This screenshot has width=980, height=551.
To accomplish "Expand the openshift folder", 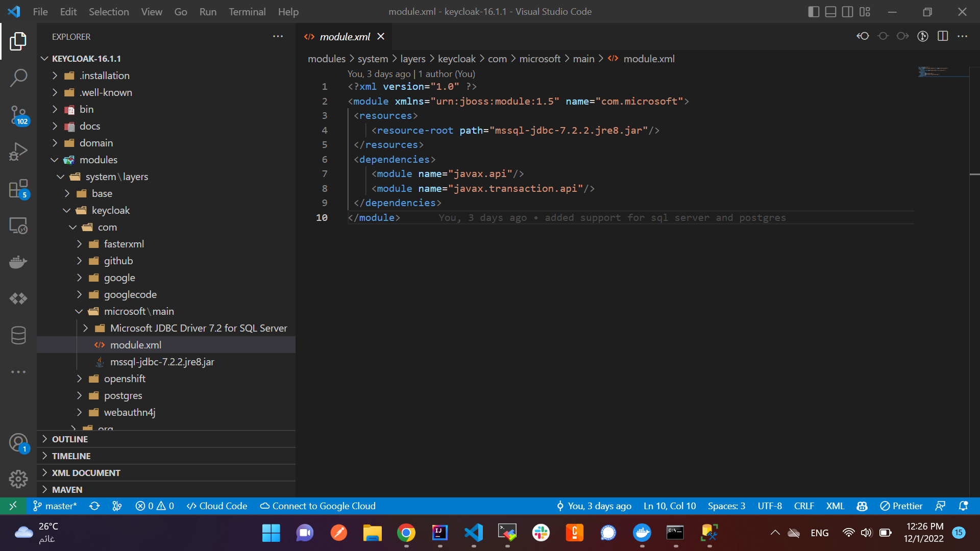I will point(125,379).
